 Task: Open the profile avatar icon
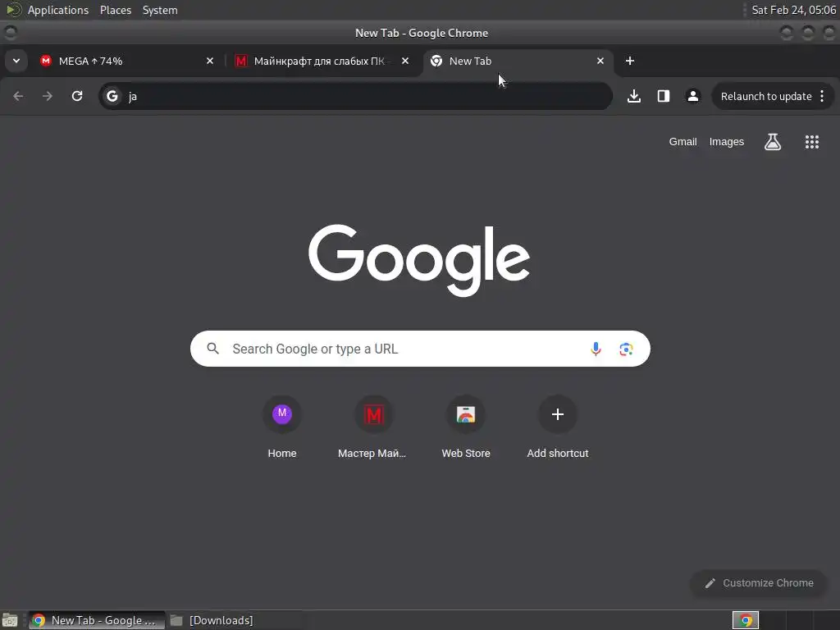pyautogui.click(x=692, y=97)
